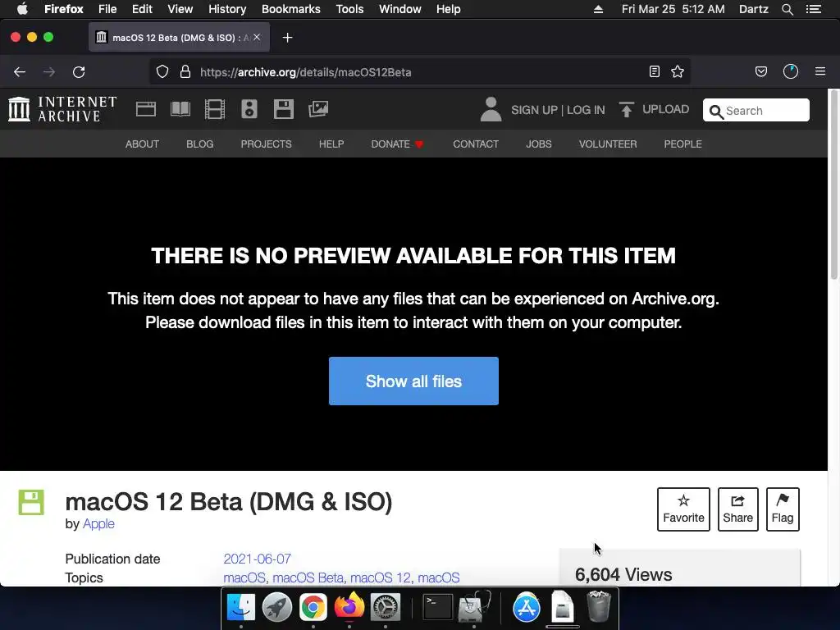Open the CONTACT navigation link

pos(476,144)
